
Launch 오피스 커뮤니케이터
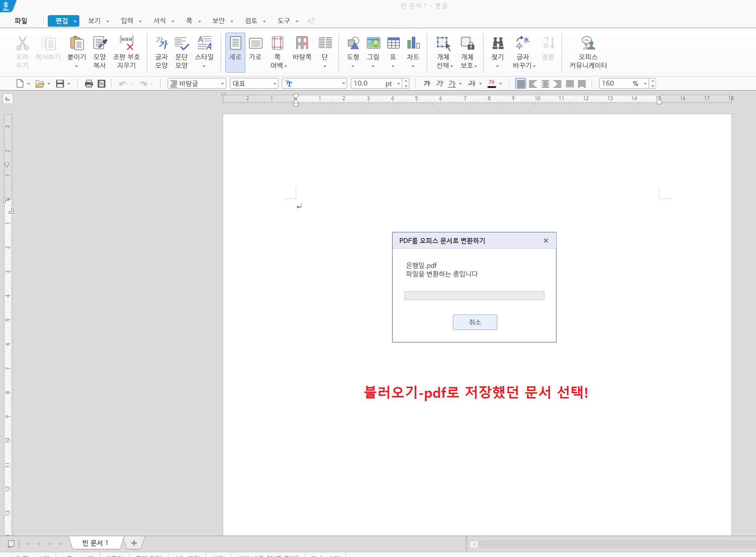[x=588, y=44]
